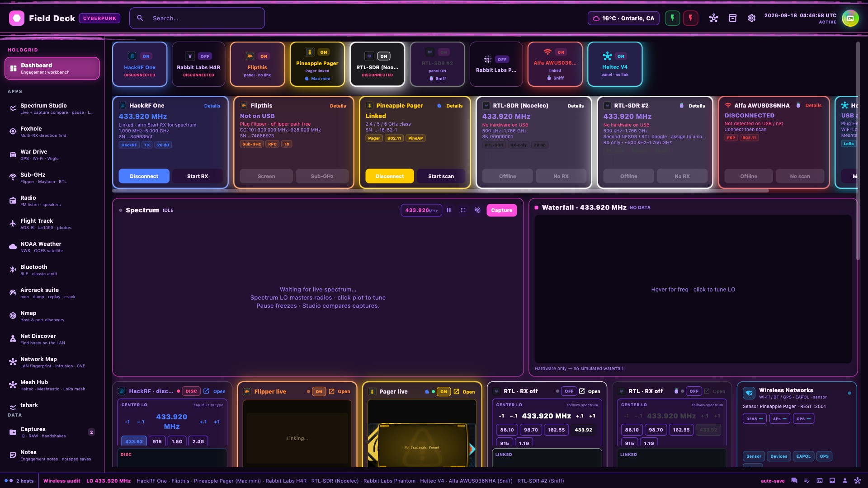Click the tshark icon
This screenshot has height=488, width=868.
(13, 407)
